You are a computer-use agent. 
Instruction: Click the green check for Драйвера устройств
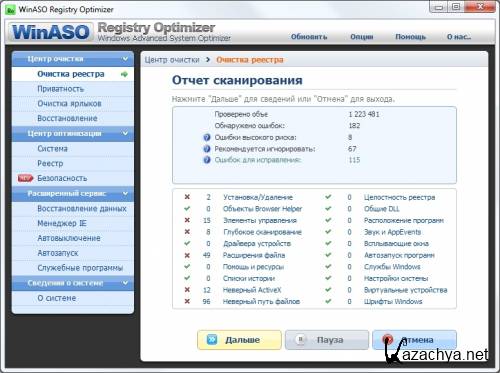coord(187,243)
